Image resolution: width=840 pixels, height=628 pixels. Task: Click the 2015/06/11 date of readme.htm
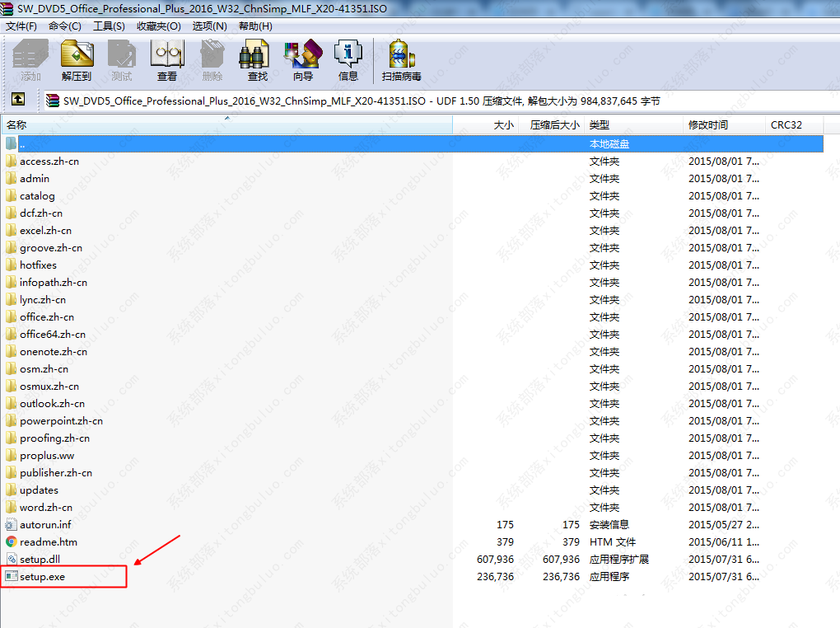[724, 542]
